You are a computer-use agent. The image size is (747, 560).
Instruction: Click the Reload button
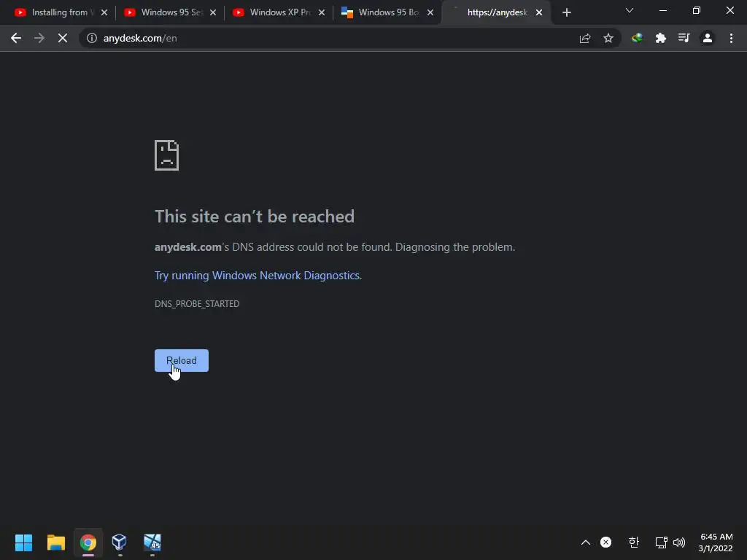tap(182, 360)
